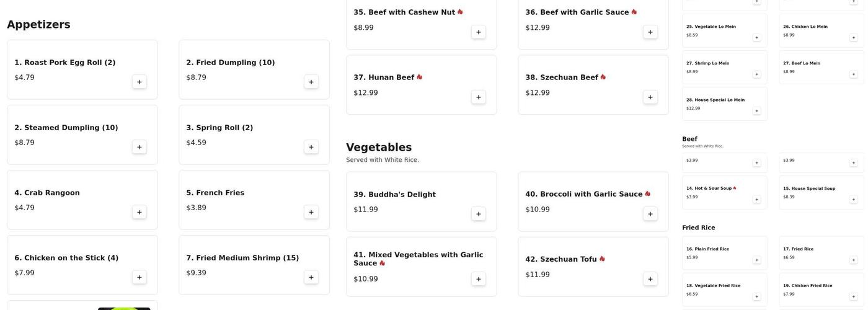
Task: Add Fried Medium Shrimp (15) to the cart
Action: point(311,277)
